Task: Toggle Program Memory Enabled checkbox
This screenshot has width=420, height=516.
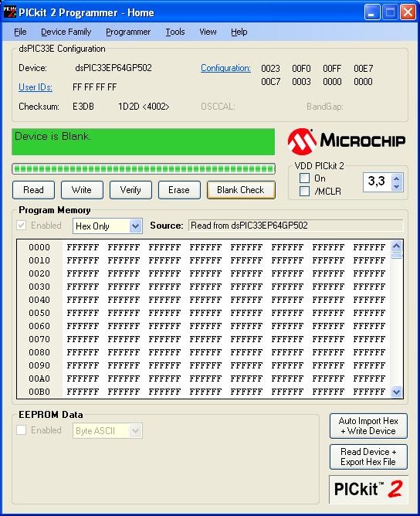Action: [x=22, y=226]
